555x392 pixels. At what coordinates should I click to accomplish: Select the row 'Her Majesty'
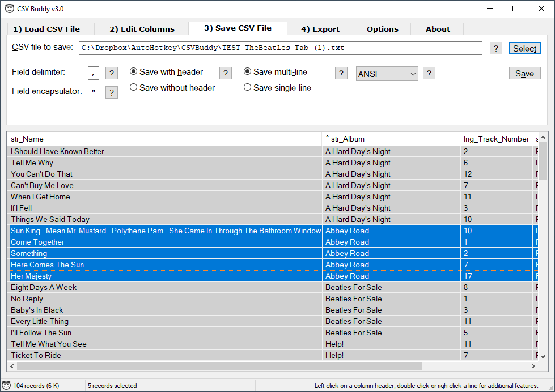(x=273, y=276)
